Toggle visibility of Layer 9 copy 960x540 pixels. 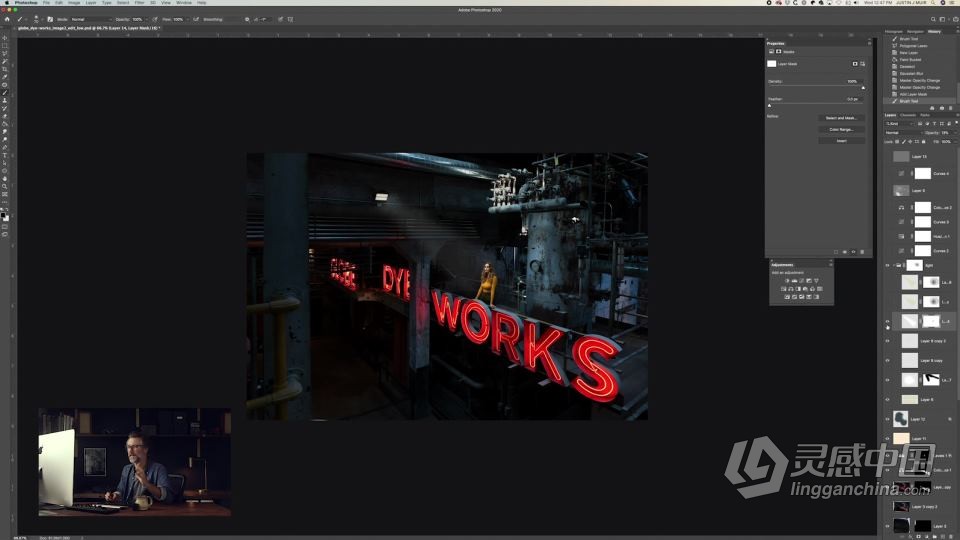click(887, 361)
